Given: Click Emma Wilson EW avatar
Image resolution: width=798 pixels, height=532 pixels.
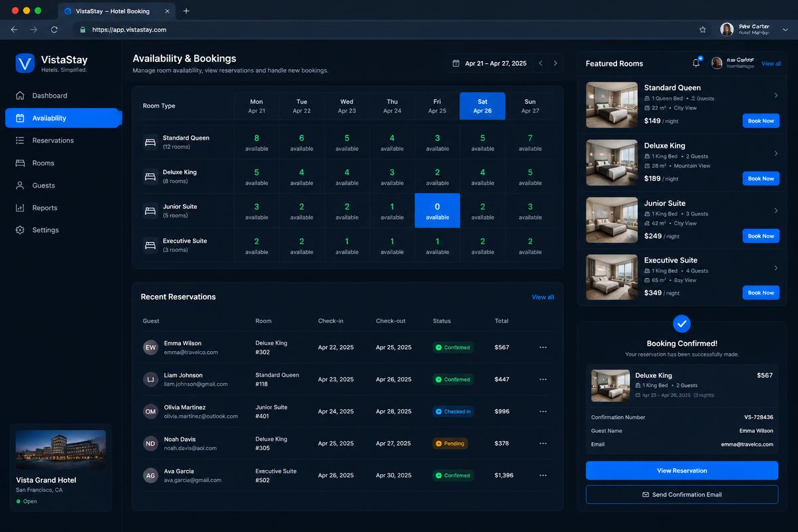Looking at the screenshot, I should [x=151, y=347].
